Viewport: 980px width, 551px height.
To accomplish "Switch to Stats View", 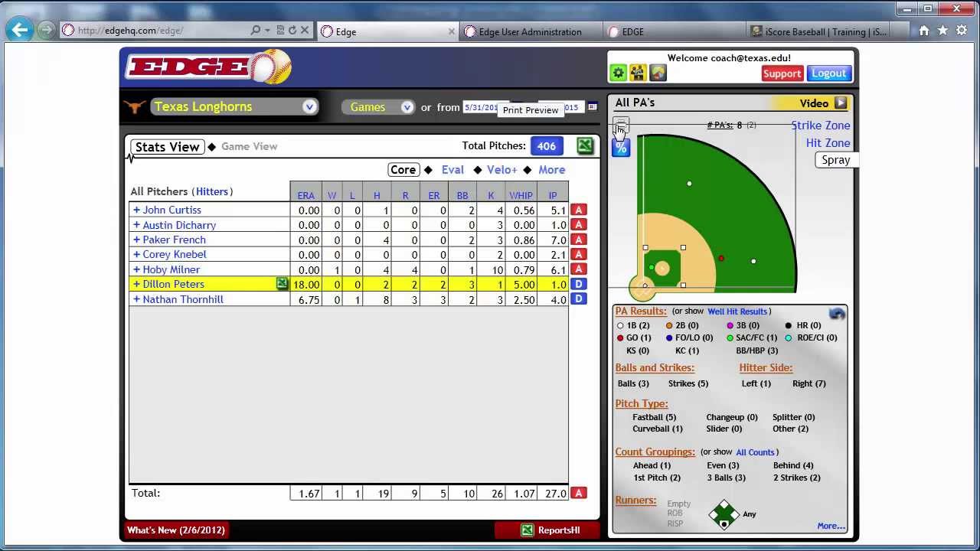I will click(167, 147).
